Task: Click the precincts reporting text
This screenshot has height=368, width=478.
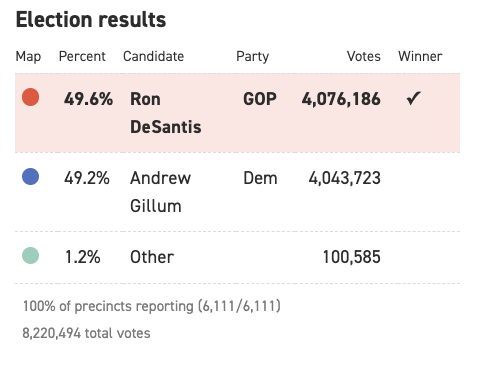Action: [152, 306]
